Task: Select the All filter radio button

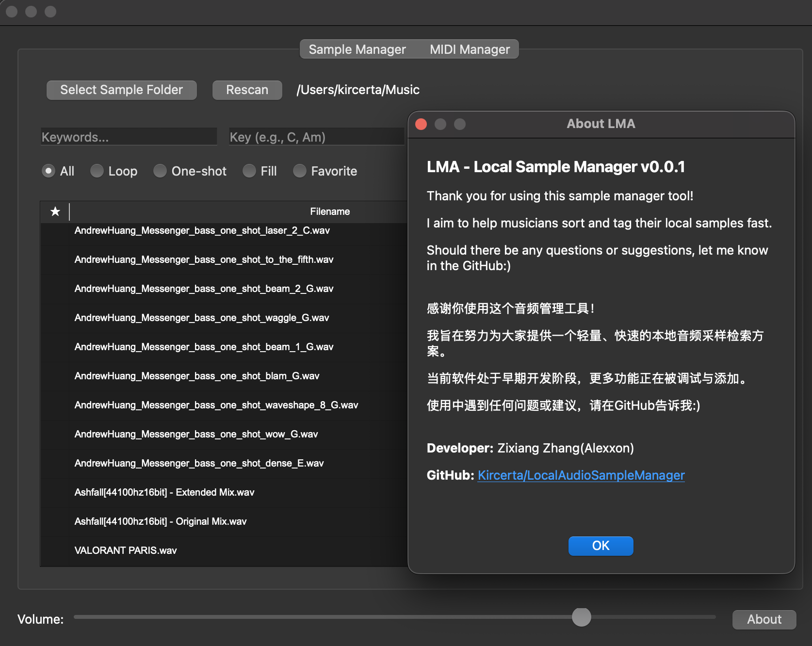Action: pos(49,171)
